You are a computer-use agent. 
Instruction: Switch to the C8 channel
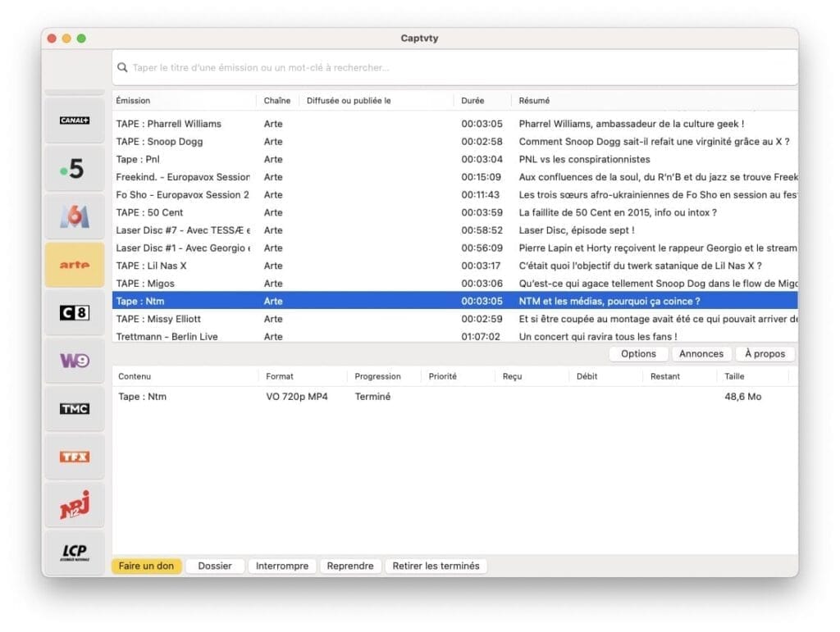(x=75, y=312)
